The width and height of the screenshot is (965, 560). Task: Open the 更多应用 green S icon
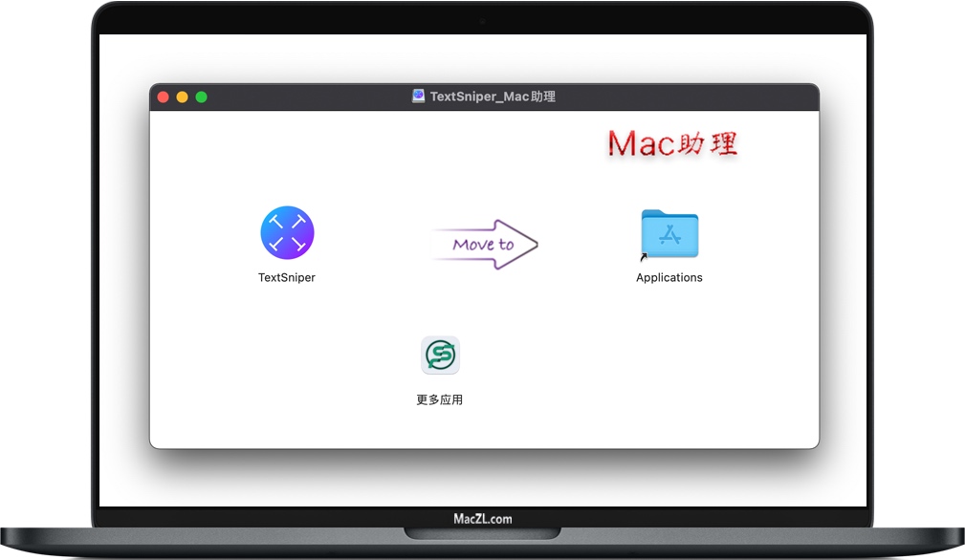coord(440,355)
